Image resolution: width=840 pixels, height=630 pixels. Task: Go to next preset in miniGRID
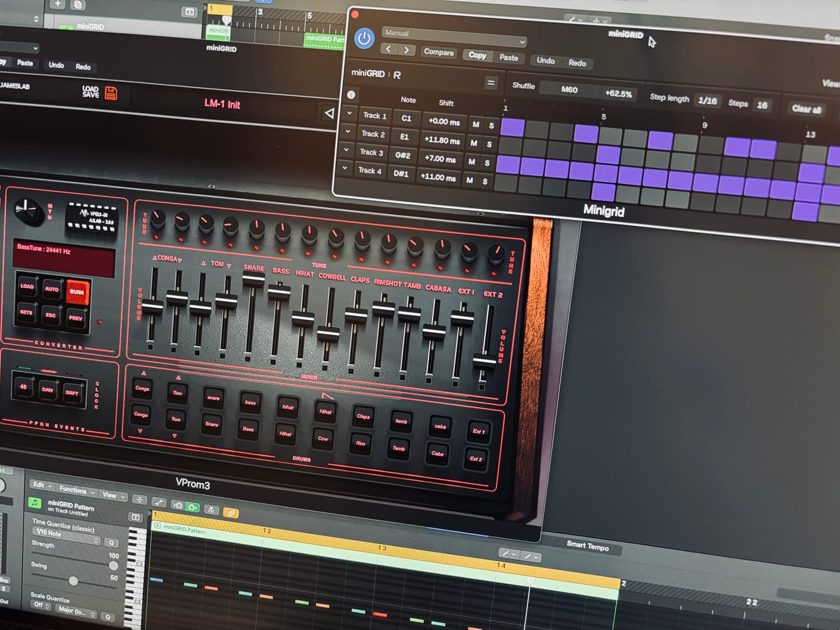coord(407,50)
